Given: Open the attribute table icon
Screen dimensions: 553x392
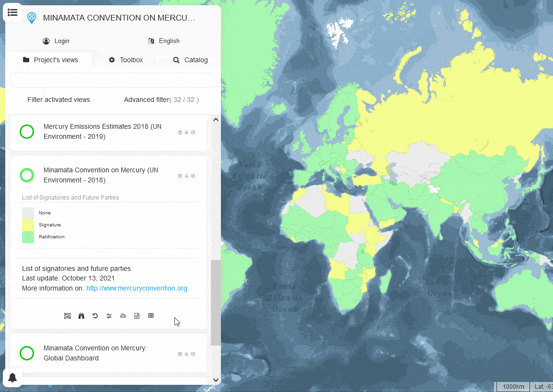Looking at the screenshot, I should pos(151,316).
